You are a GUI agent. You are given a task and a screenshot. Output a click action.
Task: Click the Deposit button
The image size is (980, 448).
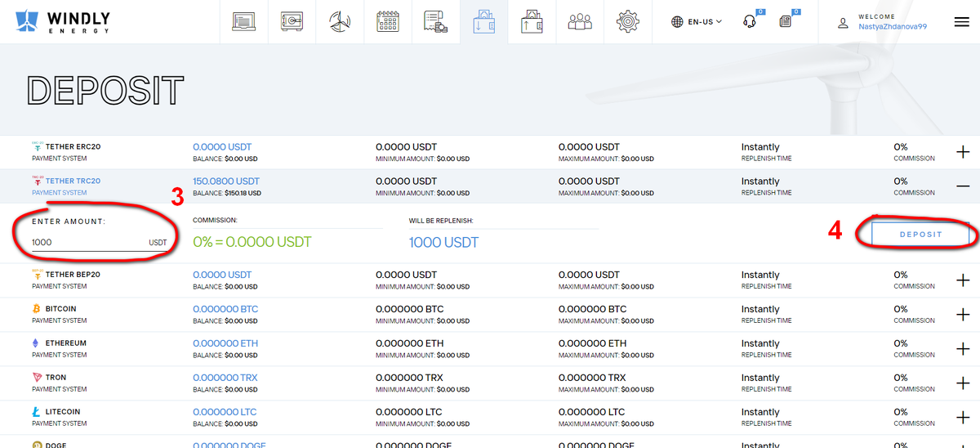coord(920,235)
